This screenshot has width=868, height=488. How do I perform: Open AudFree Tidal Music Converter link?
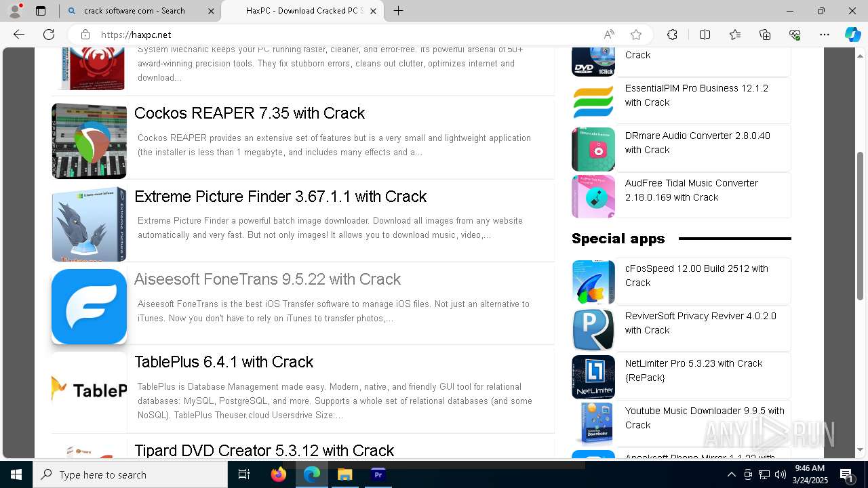pyautogui.click(x=691, y=190)
